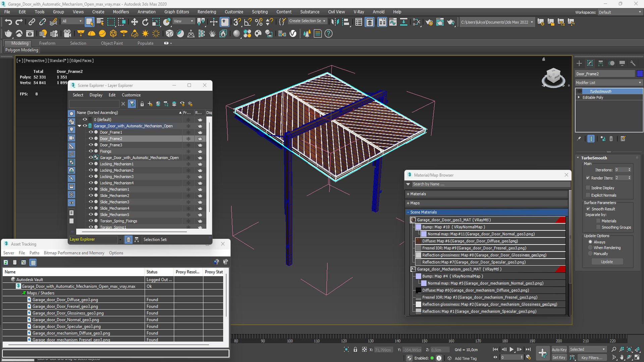Expand the Materials group in Material Browser

point(408,194)
